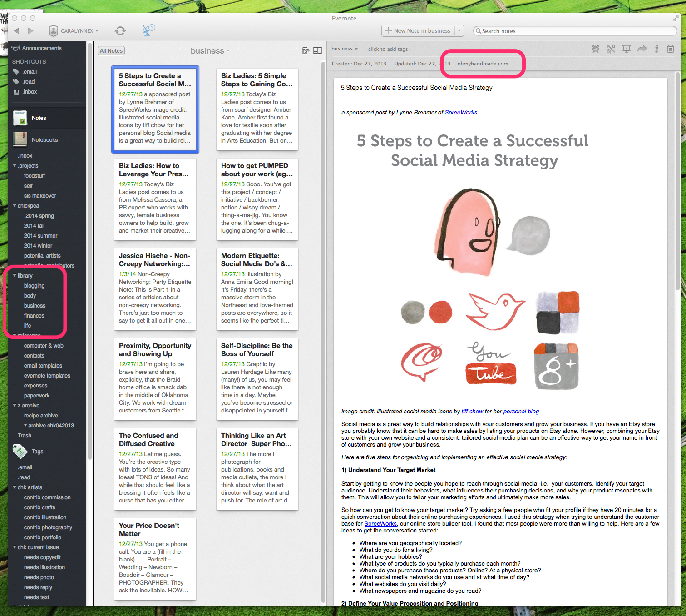Image resolution: width=686 pixels, height=616 pixels.
Task: Open the How to get PUMPED note
Action: tap(257, 199)
